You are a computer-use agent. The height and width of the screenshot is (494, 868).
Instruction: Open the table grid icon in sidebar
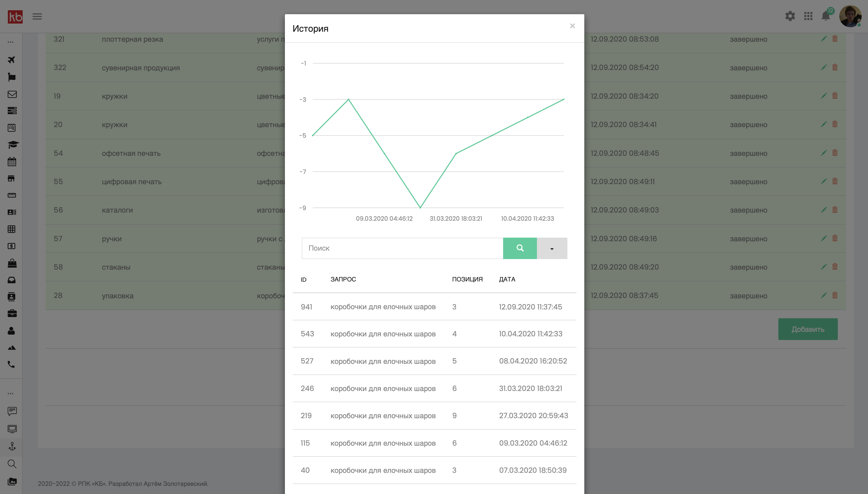11,229
